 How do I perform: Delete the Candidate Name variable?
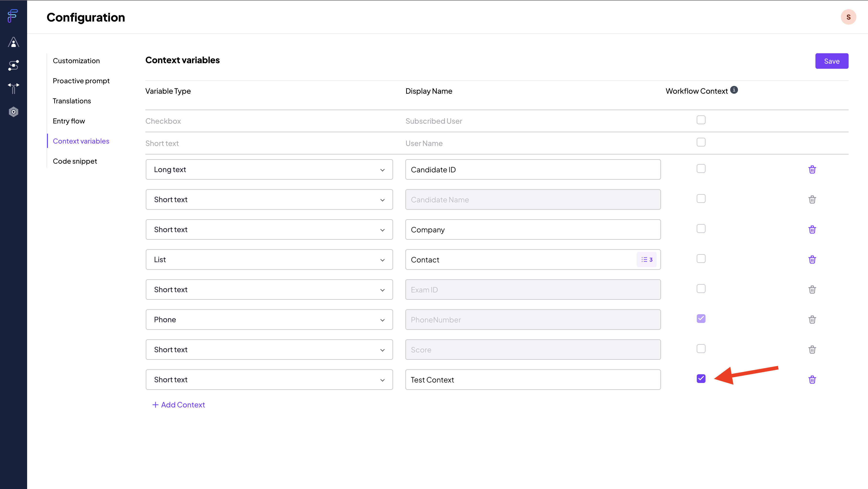(x=812, y=199)
